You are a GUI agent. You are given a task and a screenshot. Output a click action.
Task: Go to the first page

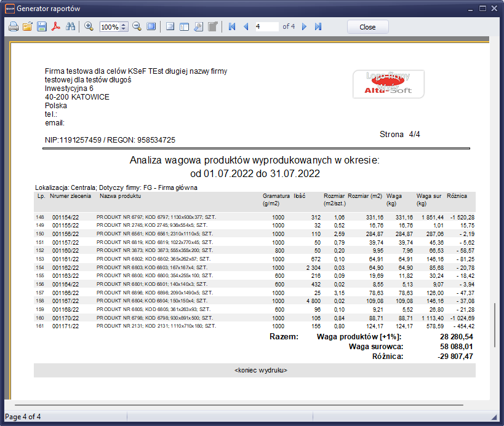coord(232,27)
